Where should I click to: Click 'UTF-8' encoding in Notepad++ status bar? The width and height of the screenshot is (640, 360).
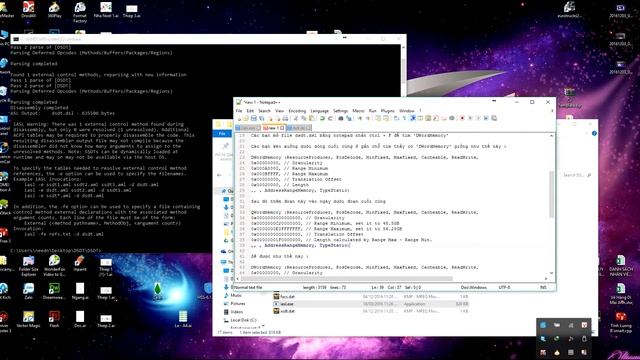tap(504, 287)
